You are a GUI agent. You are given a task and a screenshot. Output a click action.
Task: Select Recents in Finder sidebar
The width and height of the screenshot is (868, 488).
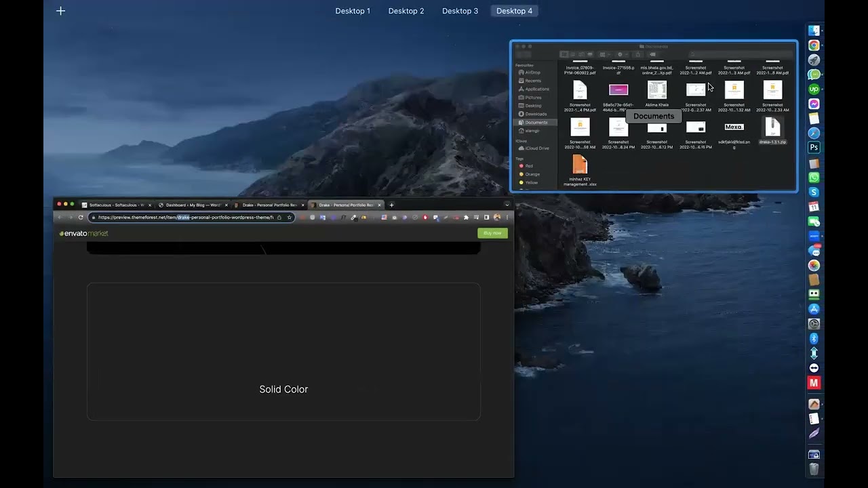(x=532, y=81)
